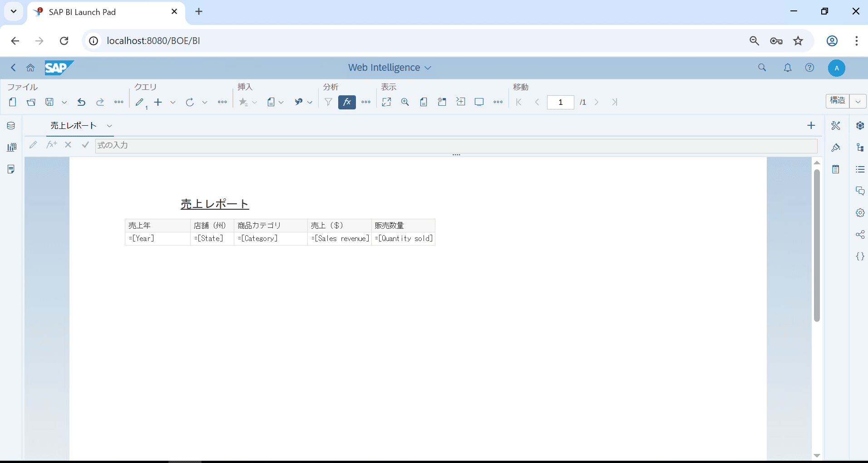Click the =[Sales revenue] table cell
868x463 pixels.
pos(340,239)
